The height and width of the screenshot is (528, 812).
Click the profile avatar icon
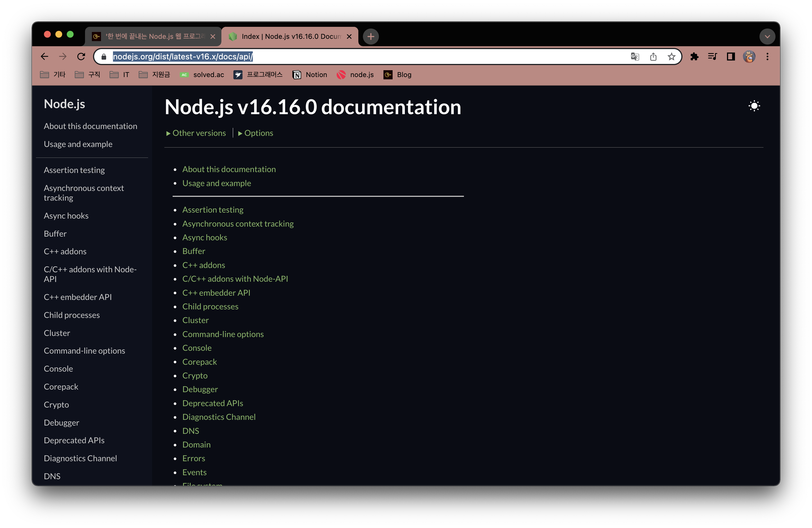pos(749,57)
